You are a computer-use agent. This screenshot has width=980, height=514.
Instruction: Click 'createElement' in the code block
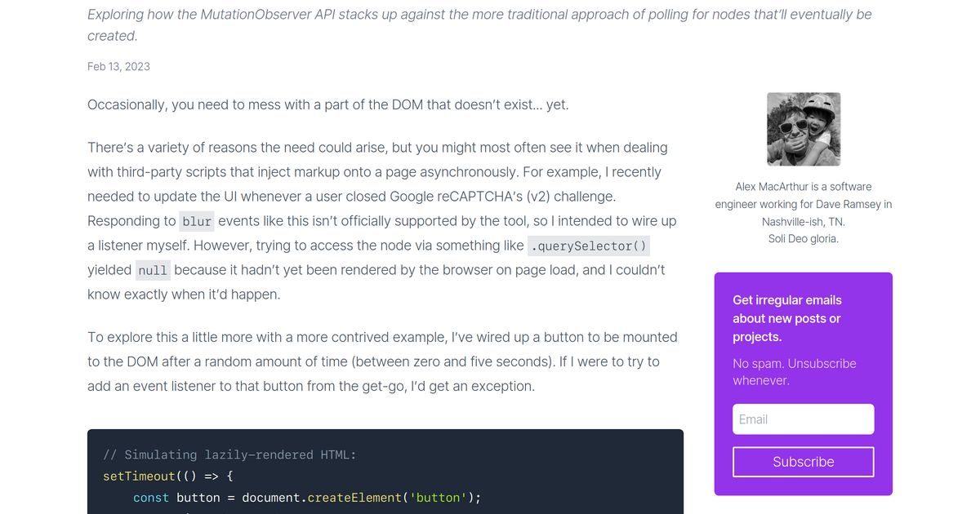pos(354,497)
